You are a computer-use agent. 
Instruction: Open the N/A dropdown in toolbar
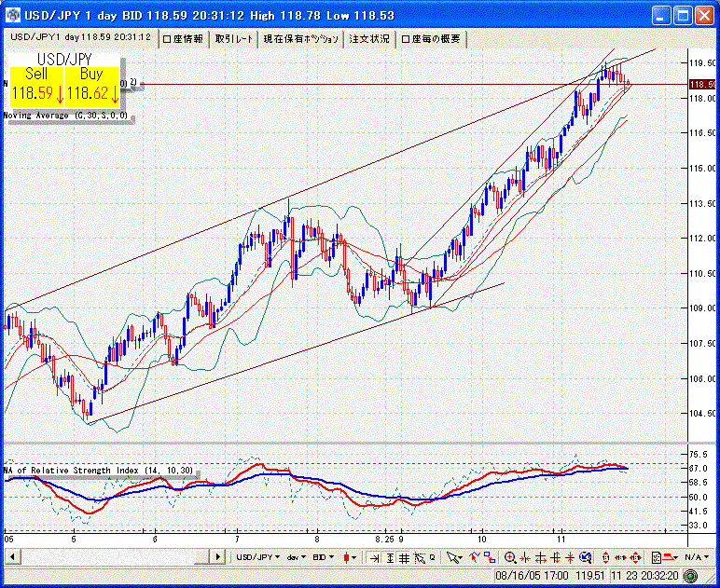point(694,557)
